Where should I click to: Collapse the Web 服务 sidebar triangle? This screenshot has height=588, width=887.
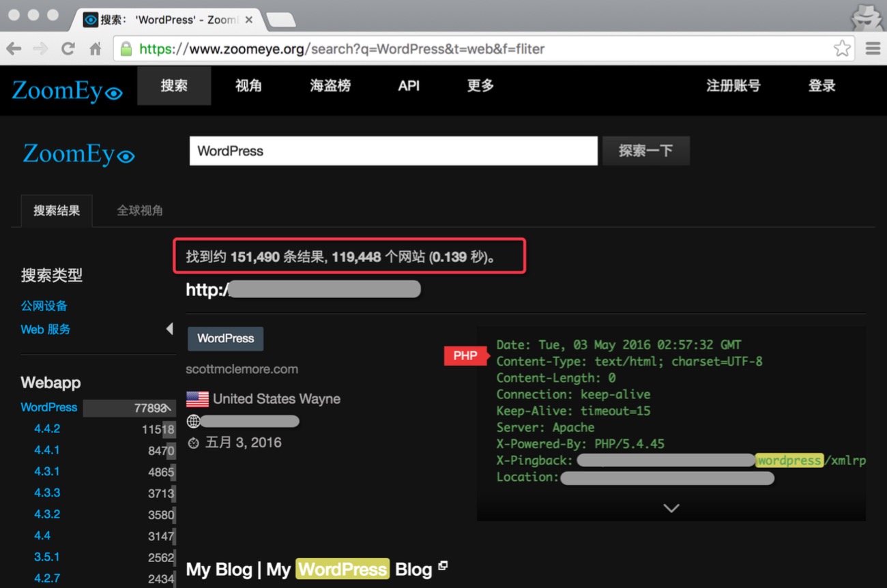(x=169, y=329)
